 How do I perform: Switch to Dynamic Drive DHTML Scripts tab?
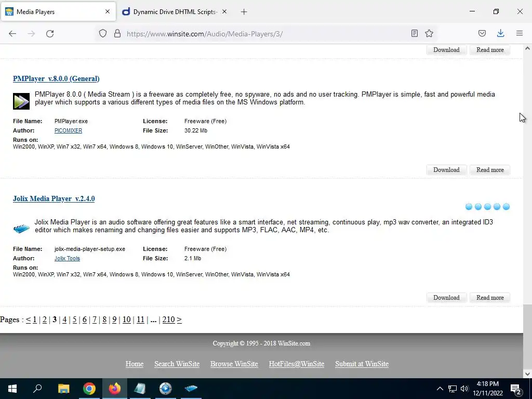click(175, 12)
